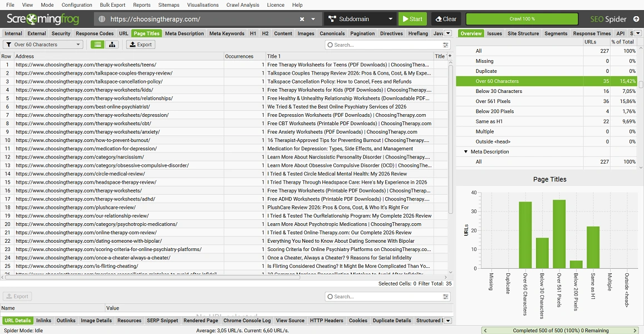Open the HTTP Headers bottom tab
This screenshot has width=644, height=334.
pos(327,321)
